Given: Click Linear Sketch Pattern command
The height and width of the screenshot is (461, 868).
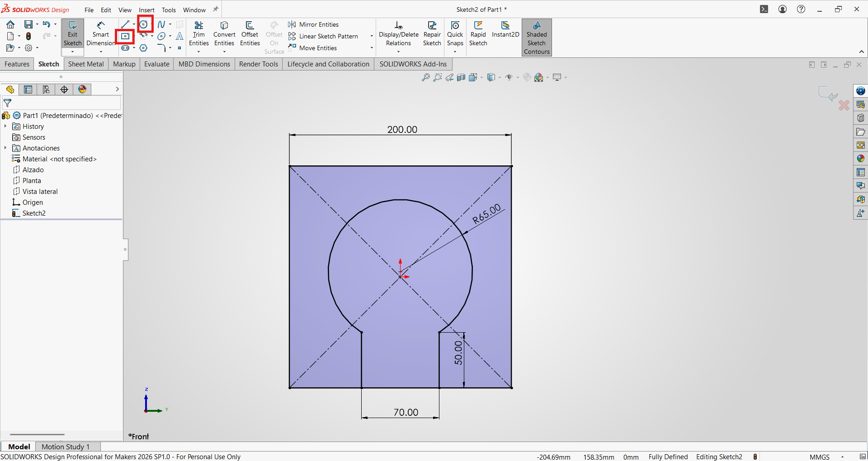Looking at the screenshot, I should pos(324,36).
